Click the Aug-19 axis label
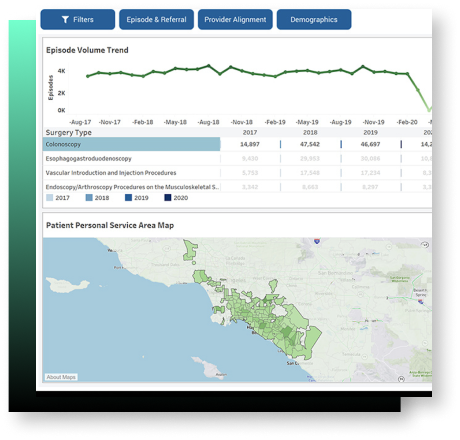 [x=340, y=122]
